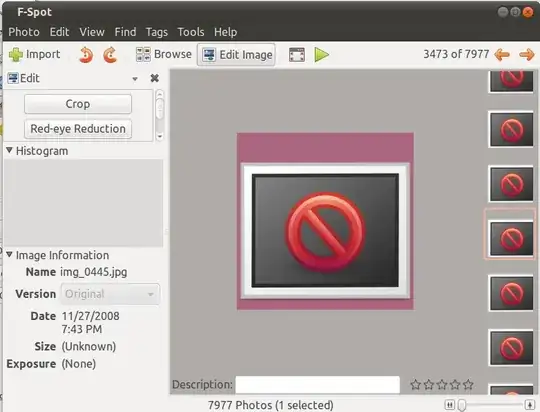
Task: Rate photo four stars
Action: (455, 384)
